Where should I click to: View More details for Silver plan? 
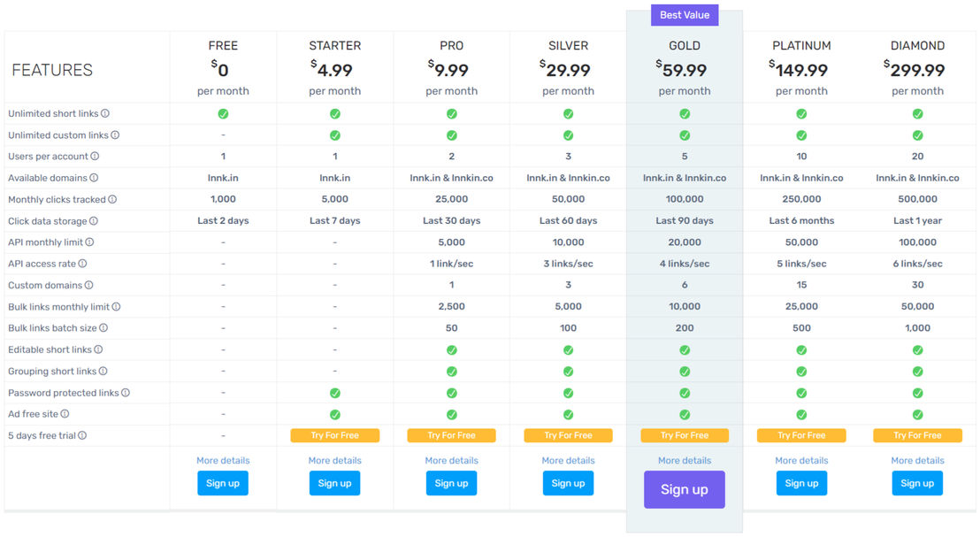(568, 461)
